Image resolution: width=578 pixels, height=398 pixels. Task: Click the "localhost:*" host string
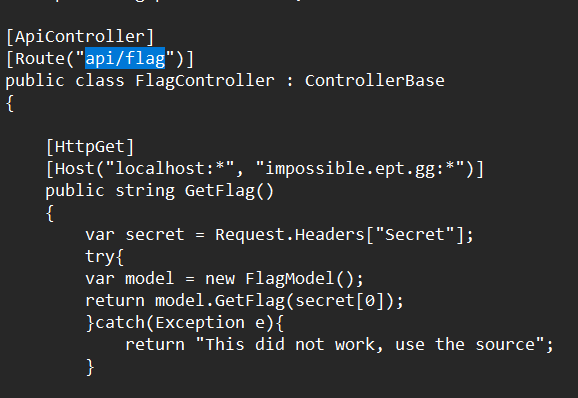pos(170,169)
